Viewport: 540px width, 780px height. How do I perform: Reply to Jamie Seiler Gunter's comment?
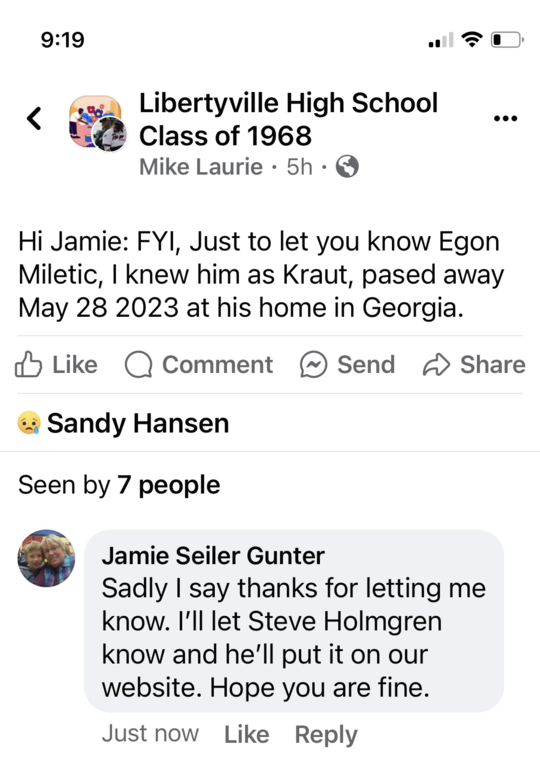[x=326, y=735]
